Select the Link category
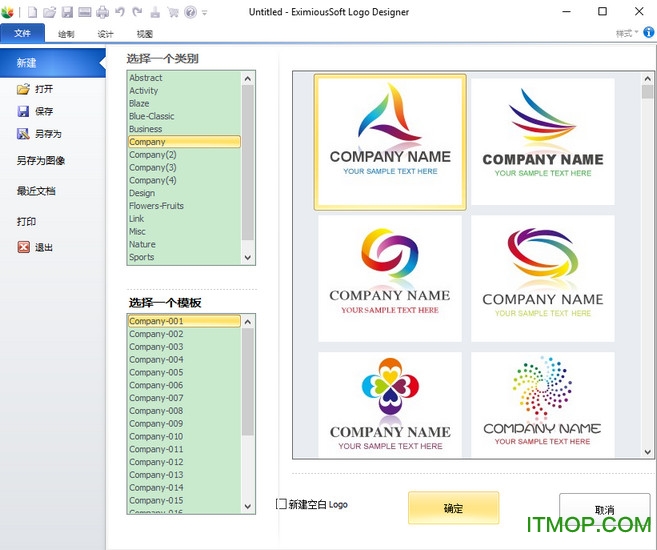The height and width of the screenshot is (550, 657). 184,218
